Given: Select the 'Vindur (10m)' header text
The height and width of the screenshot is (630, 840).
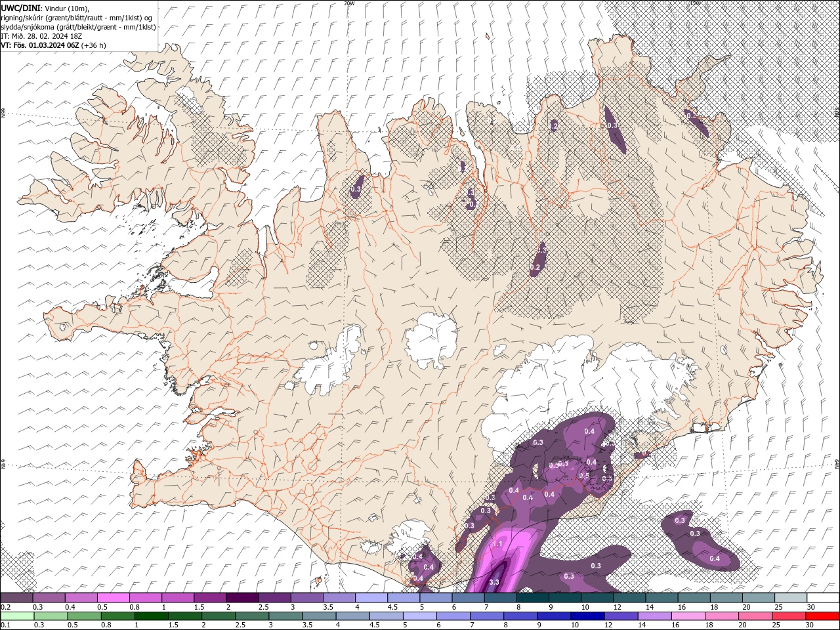Looking at the screenshot, I should tap(68, 8).
